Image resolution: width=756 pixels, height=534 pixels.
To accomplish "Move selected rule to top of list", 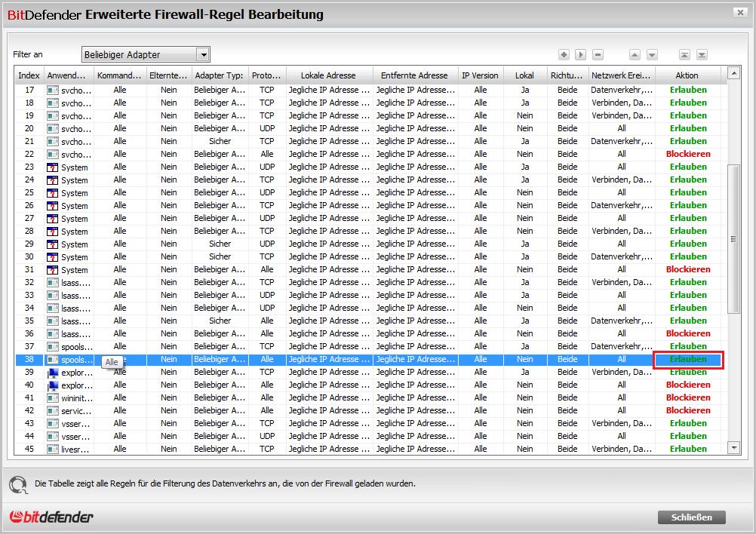I will pos(684,55).
